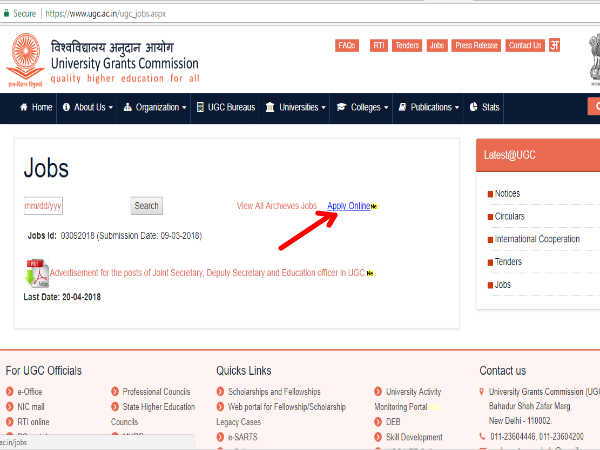Click the Stats pie chart icon

(474, 107)
